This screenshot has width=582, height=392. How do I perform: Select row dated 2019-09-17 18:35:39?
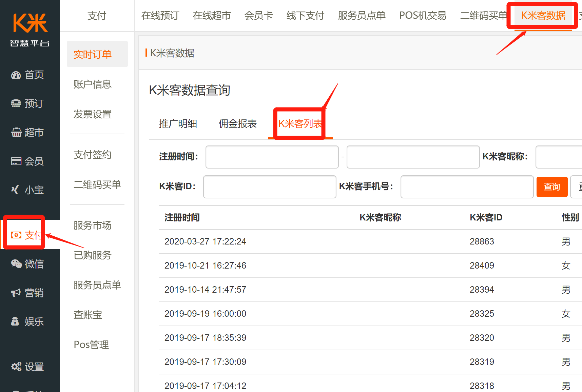click(370, 338)
